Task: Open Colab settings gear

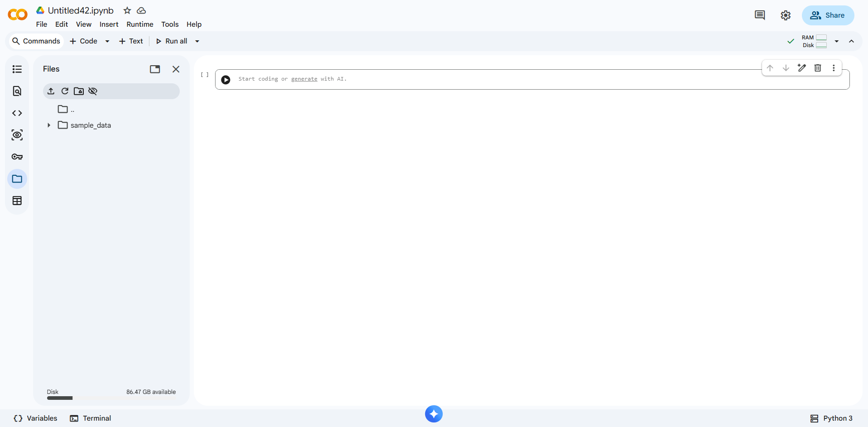Action: tap(786, 15)
